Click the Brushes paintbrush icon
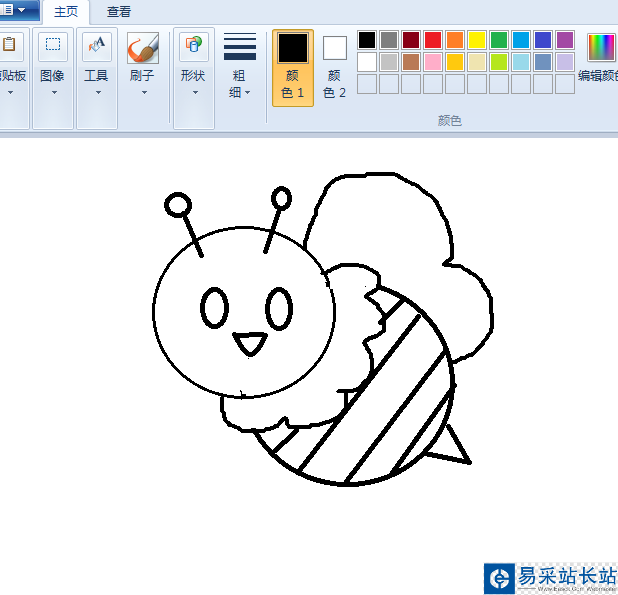The image size is (618, 595). pos(143,48)
